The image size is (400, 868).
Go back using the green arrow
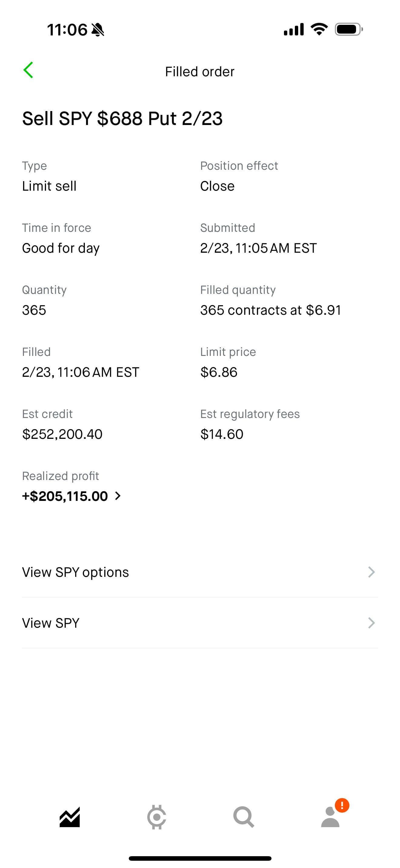click(x=28, y=70)
